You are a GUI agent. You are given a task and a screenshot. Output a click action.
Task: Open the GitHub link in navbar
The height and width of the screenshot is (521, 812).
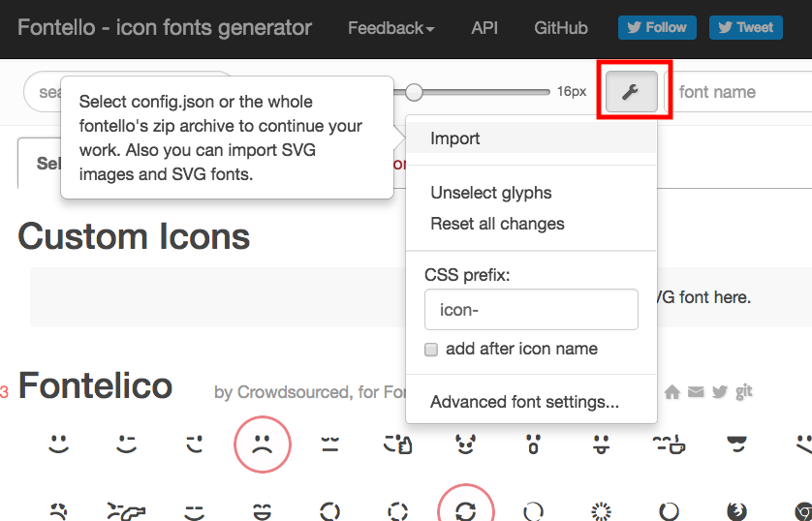click(561, 28)
